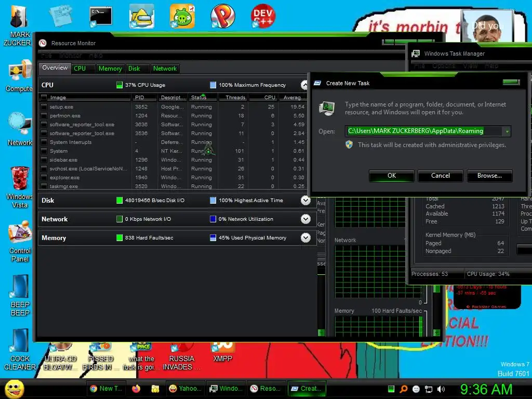The height and width of the screenshot is (399, 532).
Task: Click the Firefox taskbar icon
Action: [x=136, y=389]
